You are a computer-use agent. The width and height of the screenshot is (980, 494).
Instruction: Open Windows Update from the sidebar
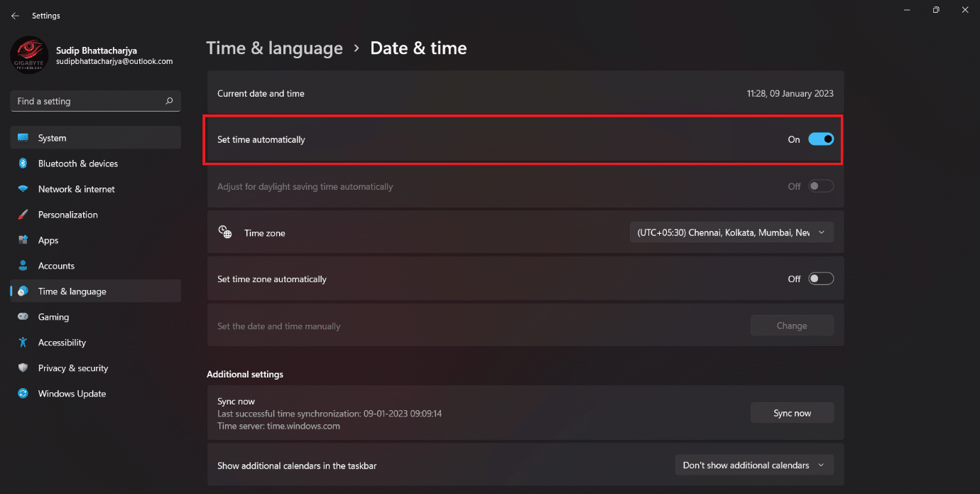(72, 393)
